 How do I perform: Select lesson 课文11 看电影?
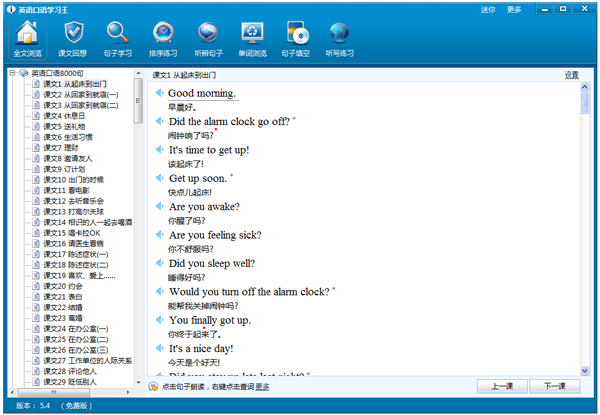(66, 190)
